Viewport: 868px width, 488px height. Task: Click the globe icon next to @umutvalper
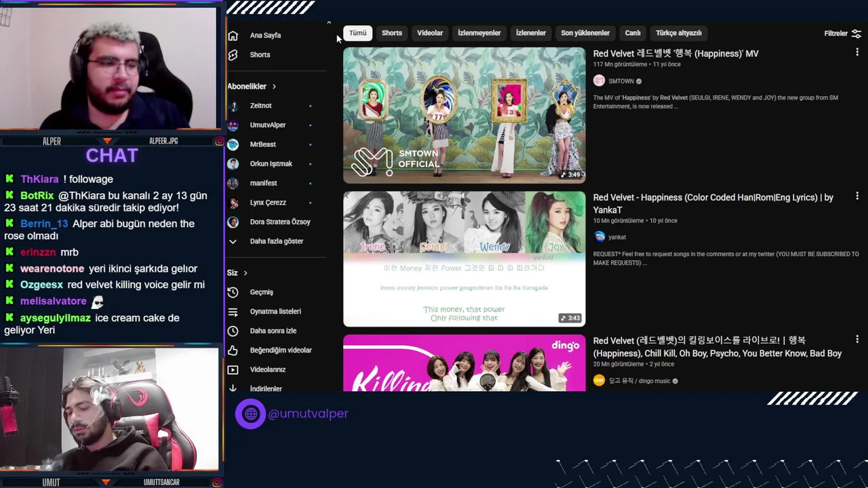point(250,413)
